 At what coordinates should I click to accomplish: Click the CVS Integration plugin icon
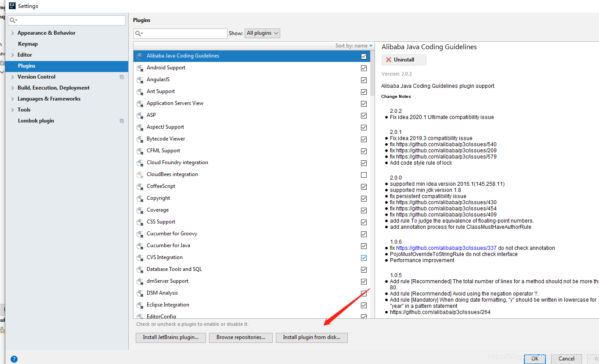point(140,258)
